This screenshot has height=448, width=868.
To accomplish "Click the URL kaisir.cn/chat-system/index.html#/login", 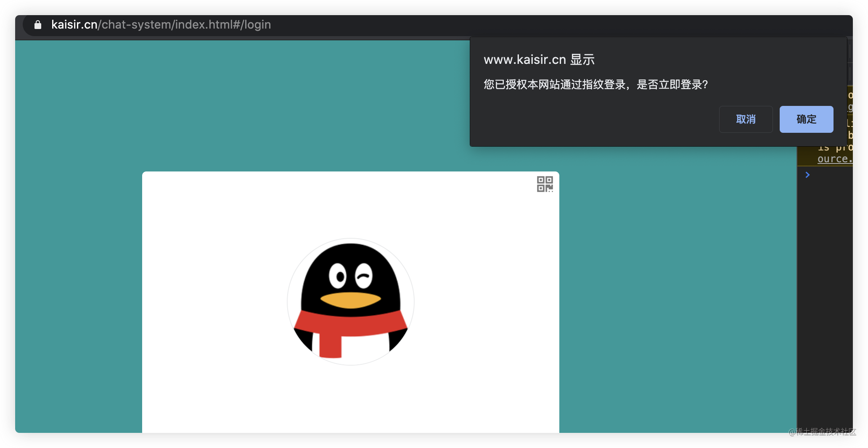I will tap(161, 25).
